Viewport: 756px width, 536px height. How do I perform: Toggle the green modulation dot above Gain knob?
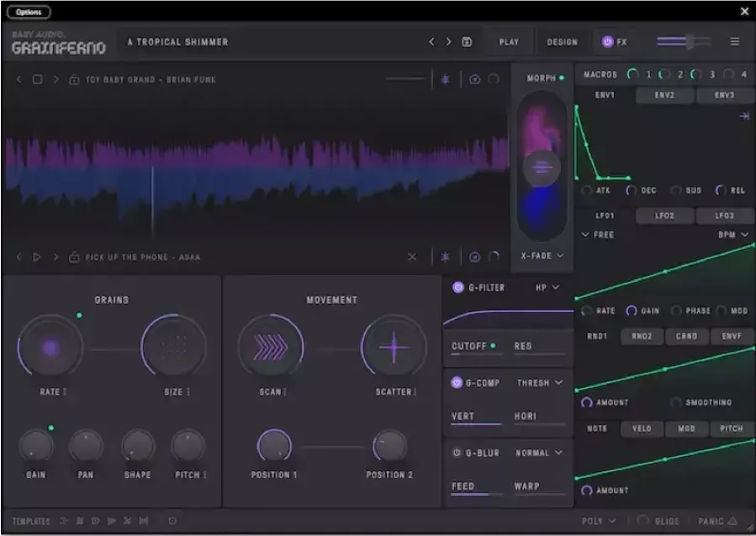51,428
